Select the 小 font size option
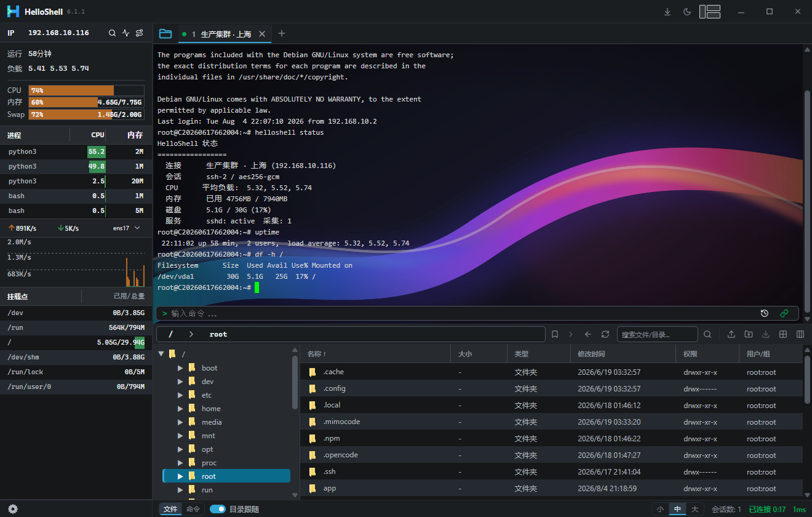812x517 pixels. 660,509
